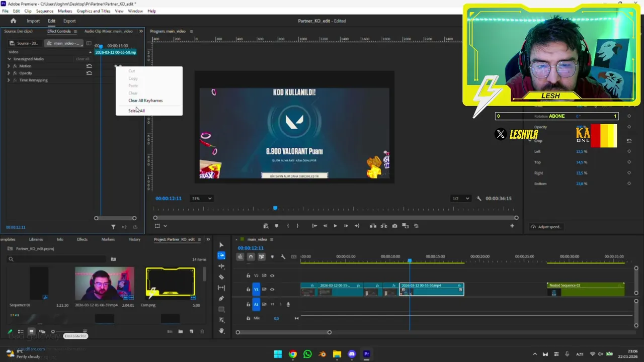Select the Selection tool arrow in timeline toolbar
Viewport: 644px width, 362px height.
pyautogui.click(x=221, y=245)
